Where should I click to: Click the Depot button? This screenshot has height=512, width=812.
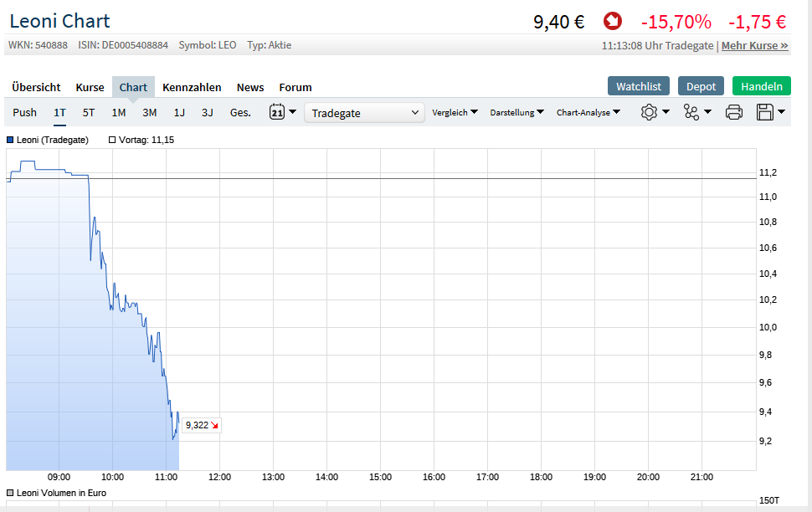(702, 86)
